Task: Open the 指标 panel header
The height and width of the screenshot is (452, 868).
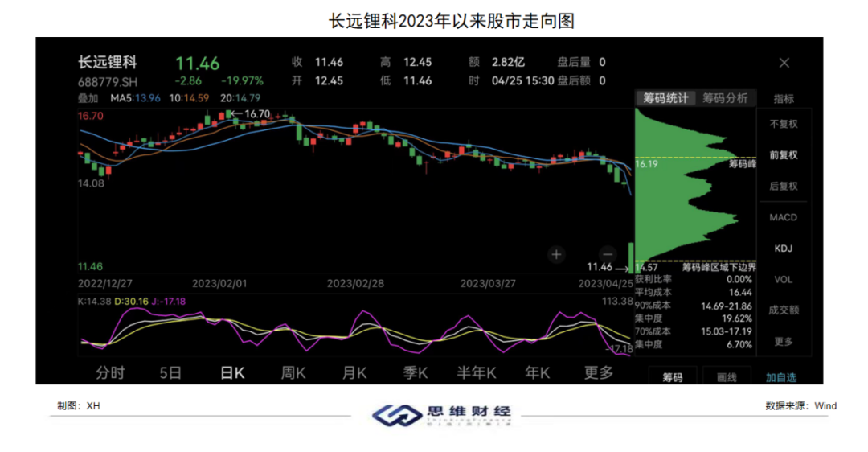Action: pos(784,99)
